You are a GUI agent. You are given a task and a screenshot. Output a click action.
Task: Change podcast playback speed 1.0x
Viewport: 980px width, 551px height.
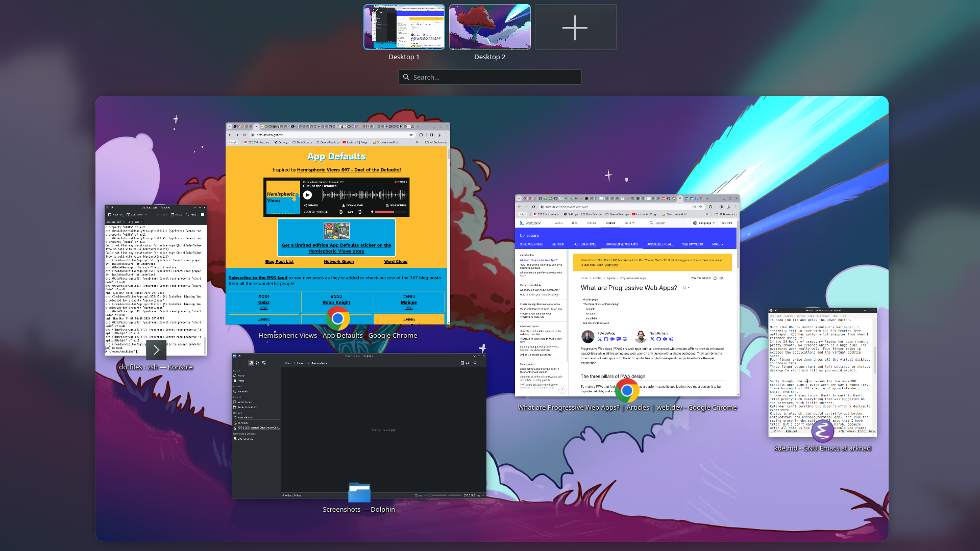point(350,212)
